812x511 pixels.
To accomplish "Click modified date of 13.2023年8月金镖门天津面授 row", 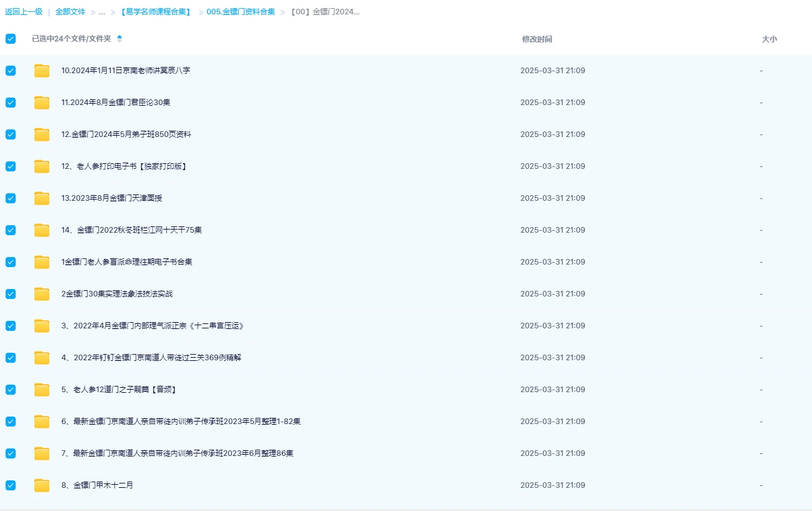I will pyautogui.click(x=553, y=198).
